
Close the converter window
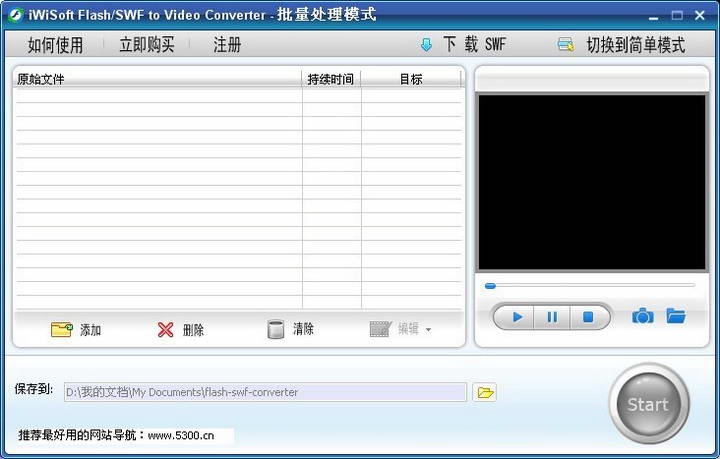tap(700, 16)
